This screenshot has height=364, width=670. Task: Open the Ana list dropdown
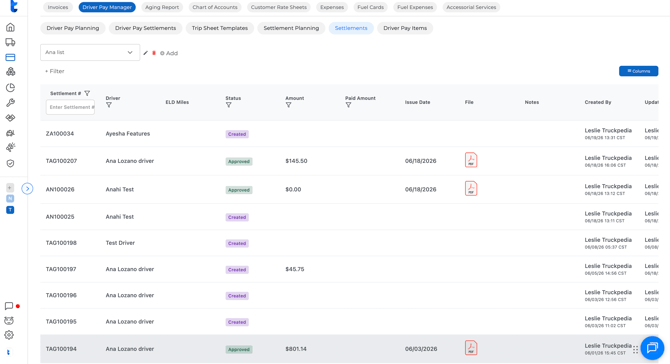(90, 52)
